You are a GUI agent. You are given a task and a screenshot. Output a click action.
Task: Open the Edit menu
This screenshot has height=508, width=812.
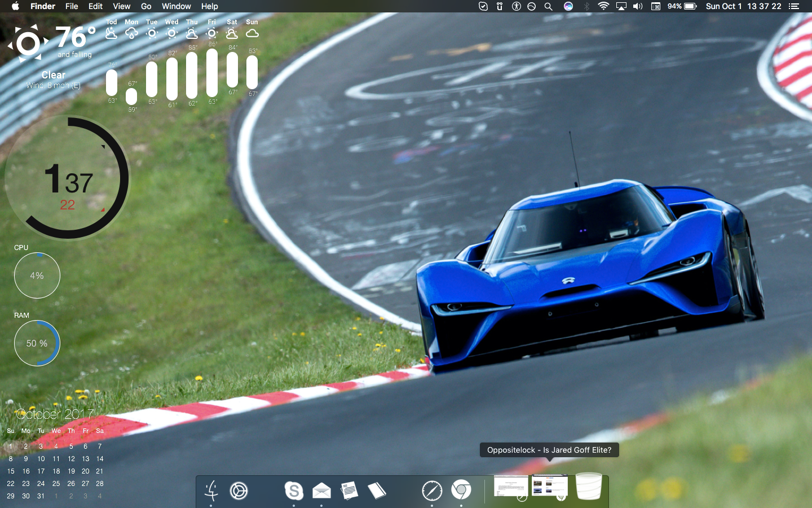tap(95, 6)
